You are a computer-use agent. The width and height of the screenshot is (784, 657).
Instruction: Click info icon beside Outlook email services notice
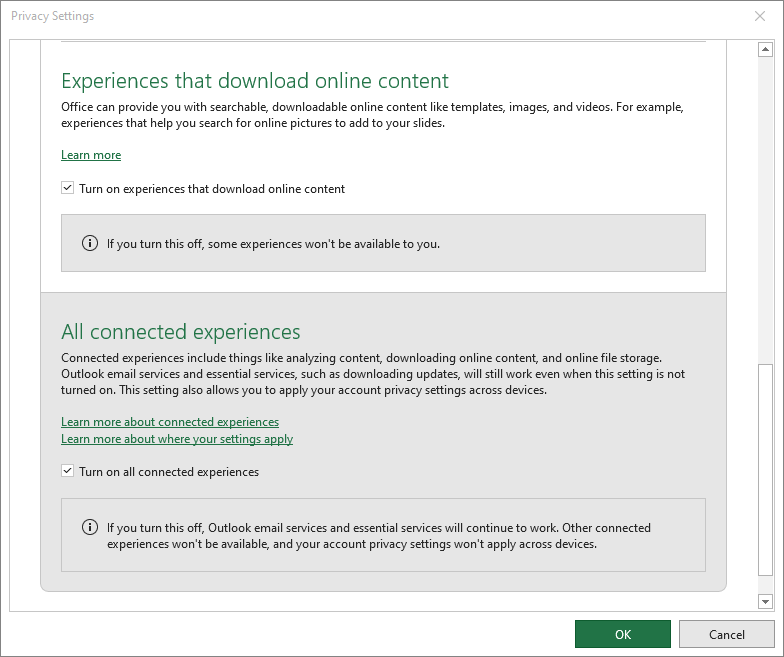pos(90,528)
